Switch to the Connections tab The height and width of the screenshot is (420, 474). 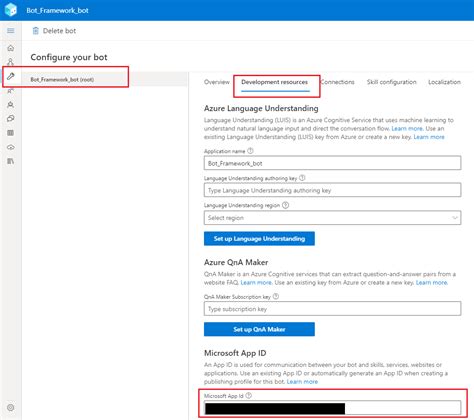coord(337,82)
